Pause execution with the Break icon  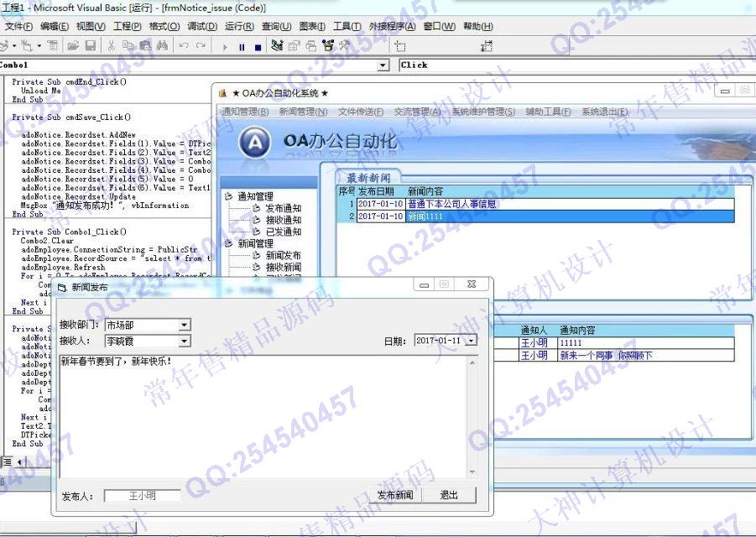242,47
